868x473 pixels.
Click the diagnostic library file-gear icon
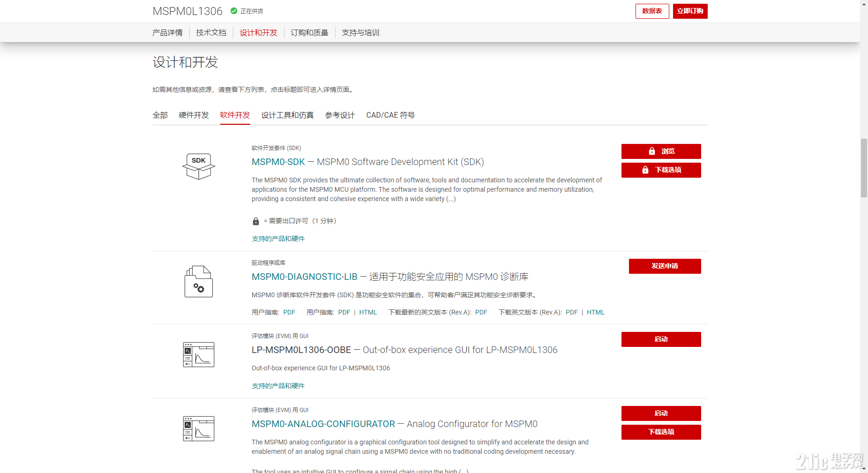(199, 281)
